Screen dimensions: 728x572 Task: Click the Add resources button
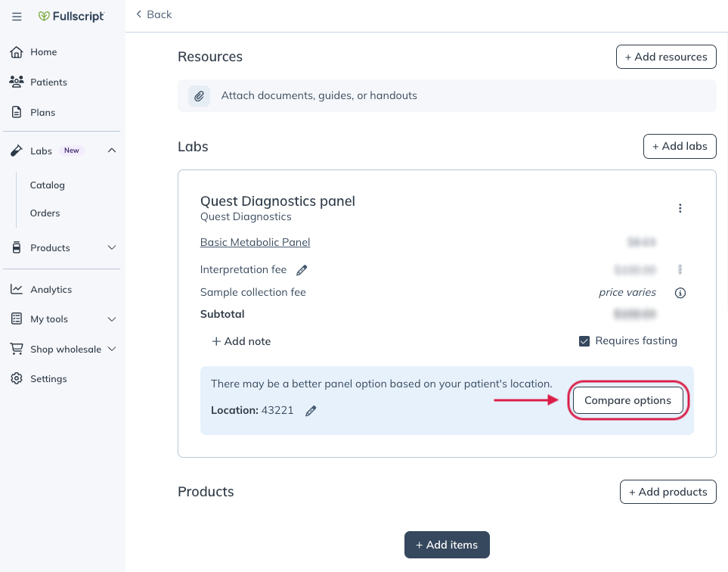coord(666,57)
